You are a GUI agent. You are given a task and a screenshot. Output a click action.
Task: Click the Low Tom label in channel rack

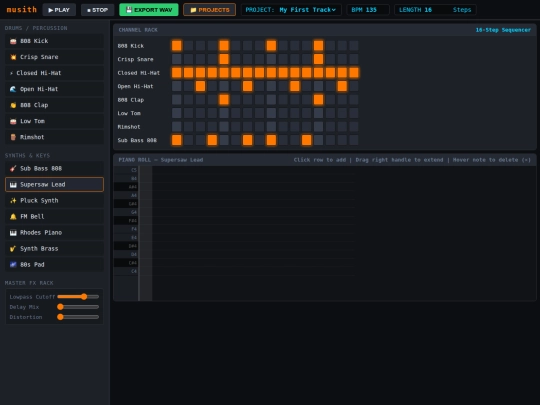point(129,113)
